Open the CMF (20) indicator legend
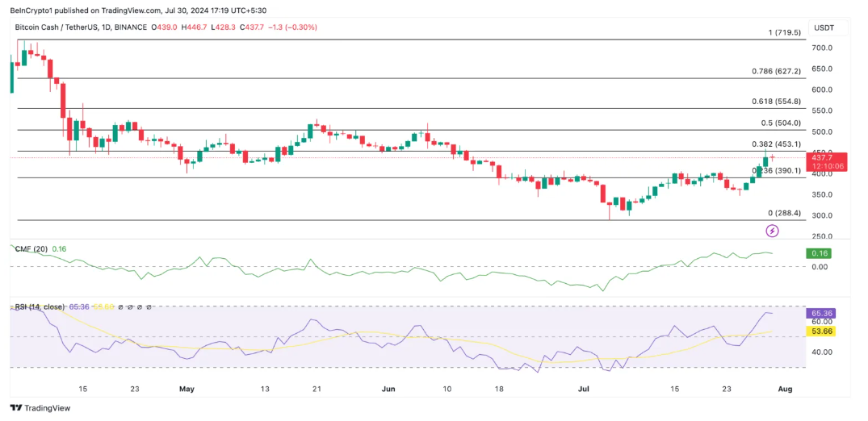This screenshot has height=421, width=868. (x=31, y=249)
